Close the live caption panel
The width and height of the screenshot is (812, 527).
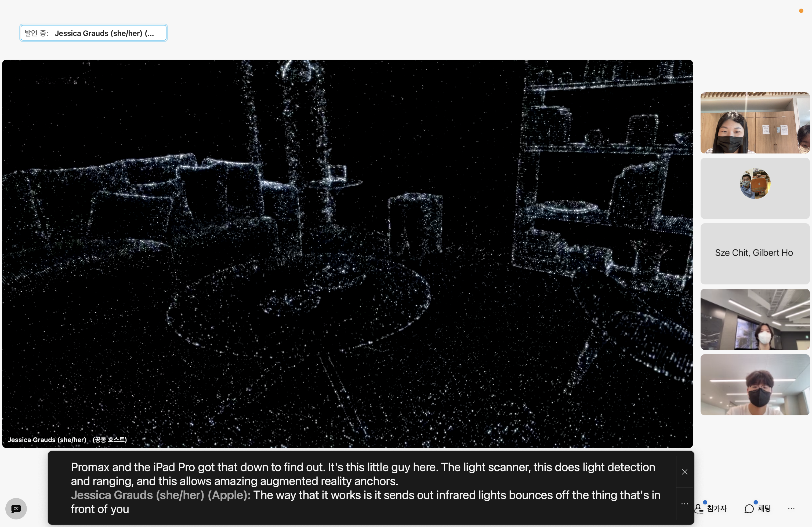pyautogui.click(x=684, y=472)
